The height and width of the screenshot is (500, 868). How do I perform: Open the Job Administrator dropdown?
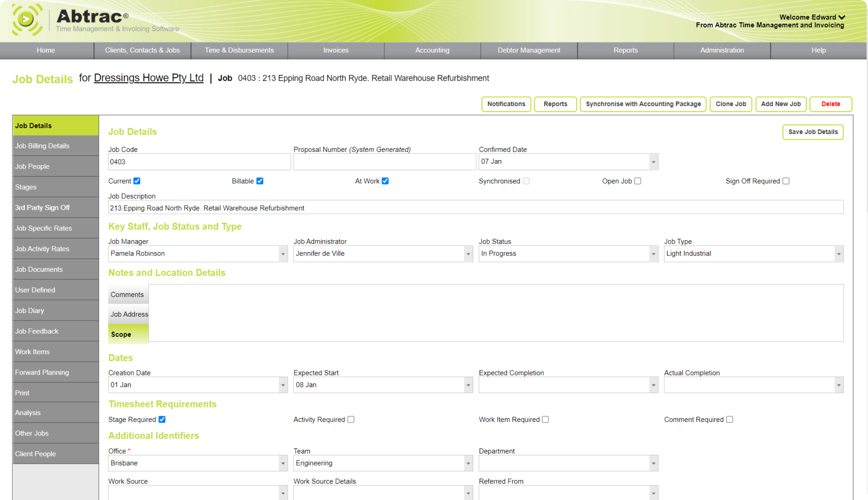click(x=468, y=254)
